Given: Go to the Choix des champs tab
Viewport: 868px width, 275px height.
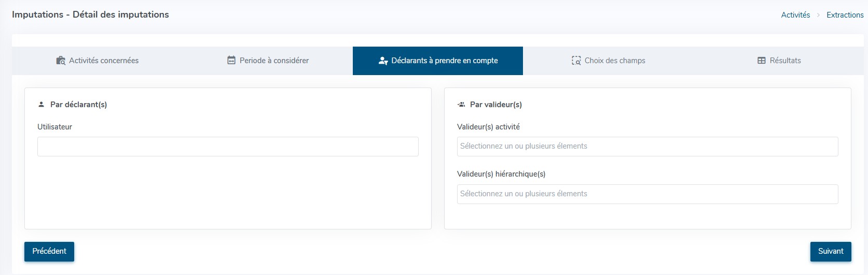Looking at the screenshot, I should click(x=615, y=61).
